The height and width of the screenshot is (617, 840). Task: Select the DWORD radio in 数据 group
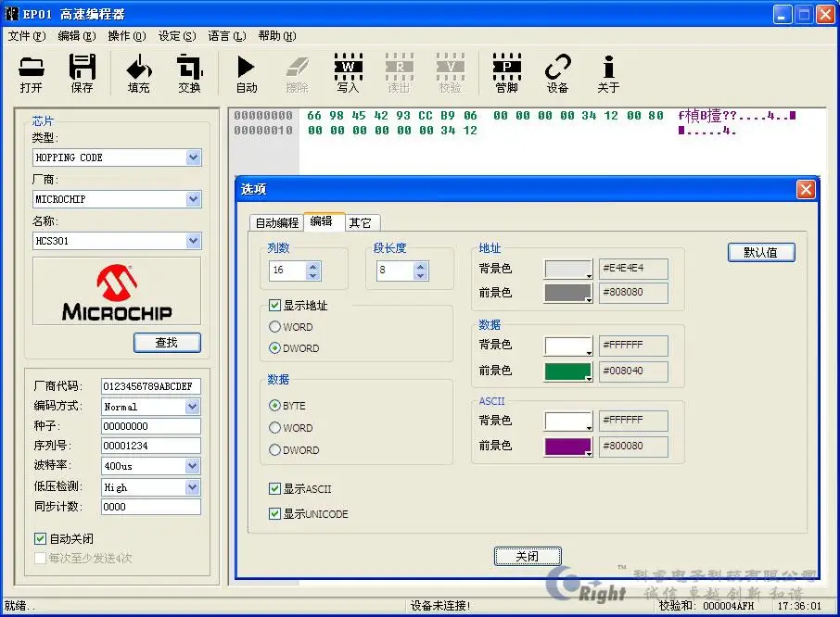[274, 450]
